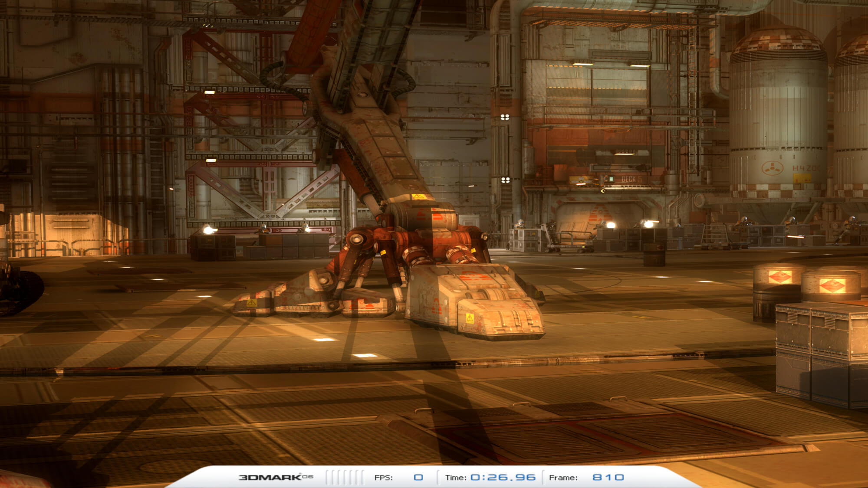Click the vertical bars indicator in the status bar
Screen dimensions: 868x488
pos(345,477)
